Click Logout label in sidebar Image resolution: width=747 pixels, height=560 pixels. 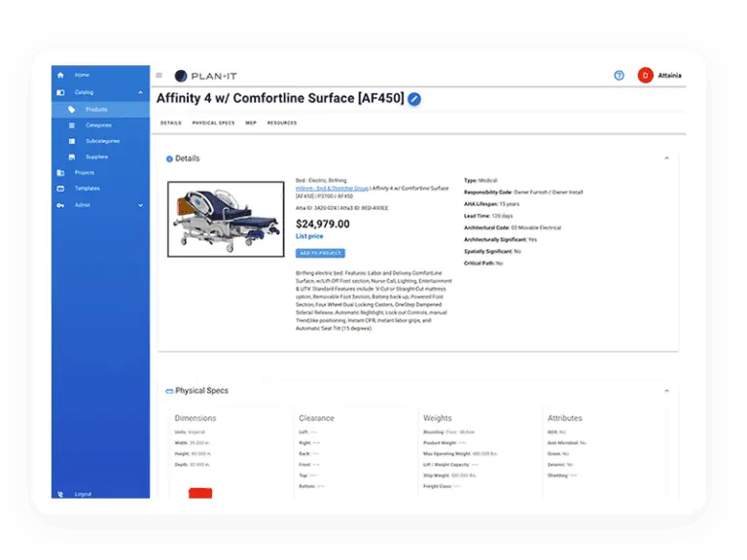coord(83,494)
